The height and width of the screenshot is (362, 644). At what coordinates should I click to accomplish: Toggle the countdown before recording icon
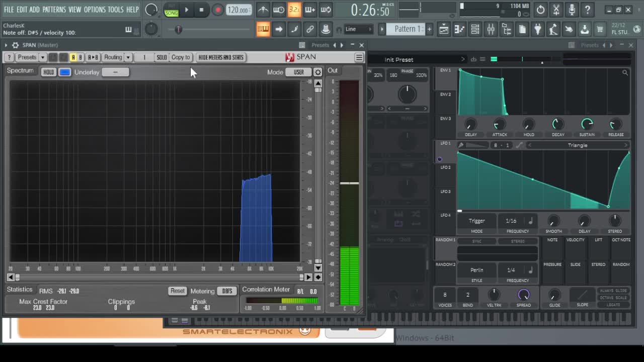coord(294,10)
